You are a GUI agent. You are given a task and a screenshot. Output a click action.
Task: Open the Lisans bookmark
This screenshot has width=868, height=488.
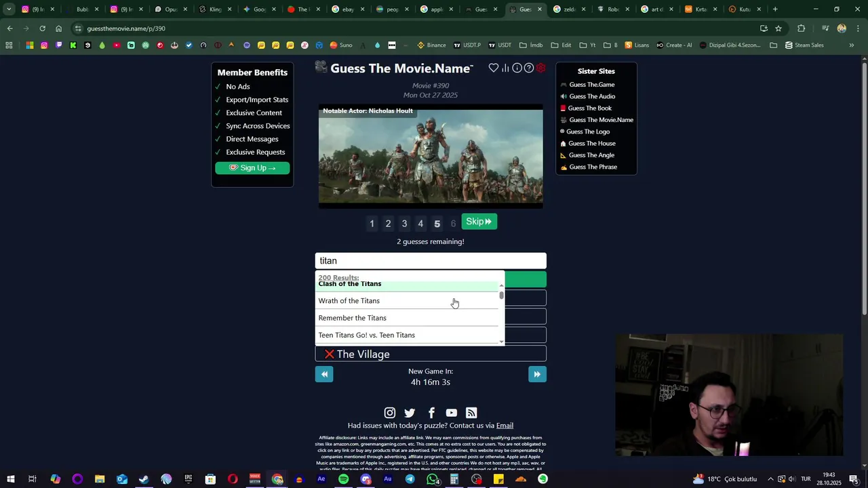[637, 45]
